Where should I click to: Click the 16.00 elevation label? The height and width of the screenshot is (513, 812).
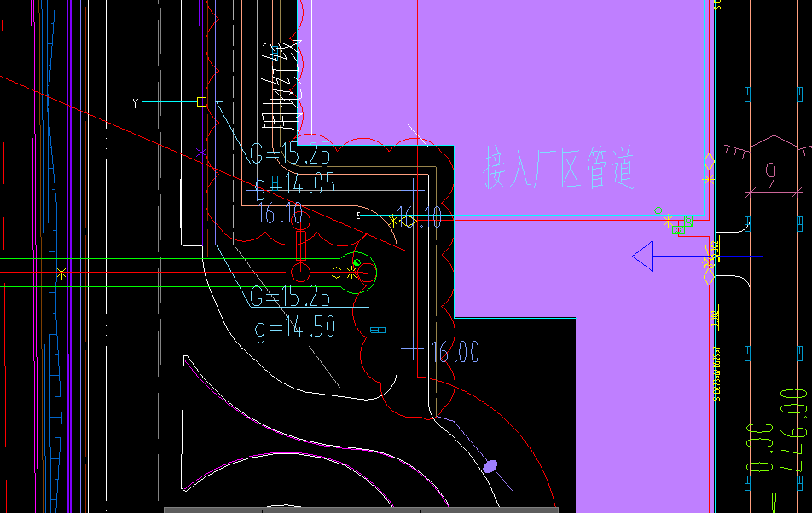455,353
